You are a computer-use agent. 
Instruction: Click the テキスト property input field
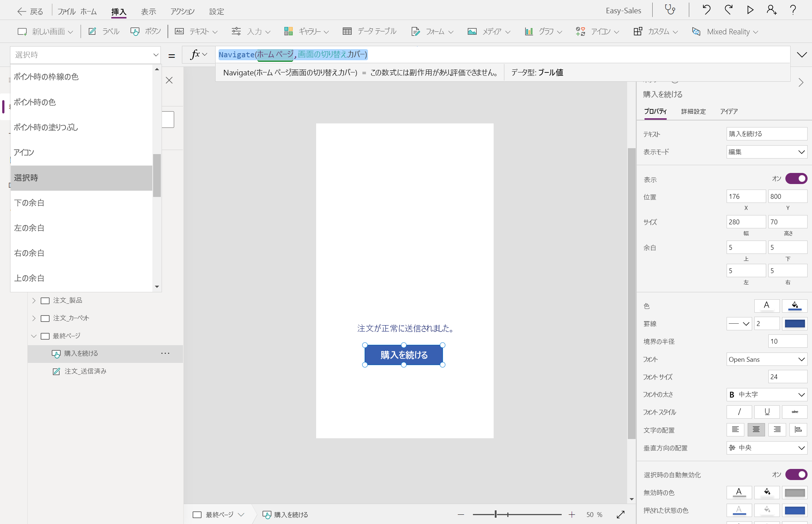(x=767, y=134)
